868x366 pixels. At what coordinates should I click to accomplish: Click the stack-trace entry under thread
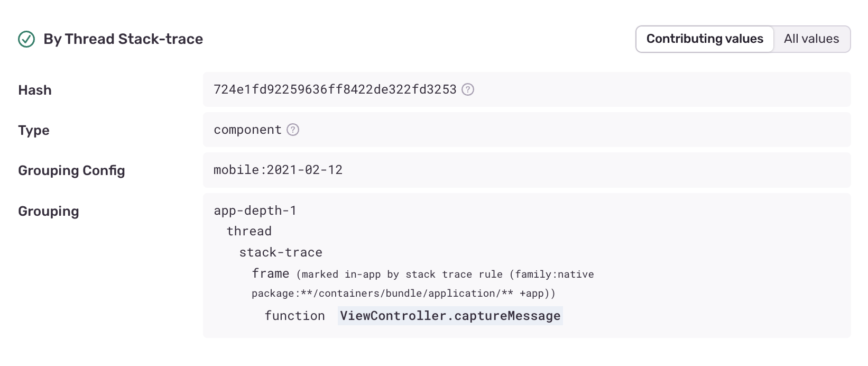280,252
